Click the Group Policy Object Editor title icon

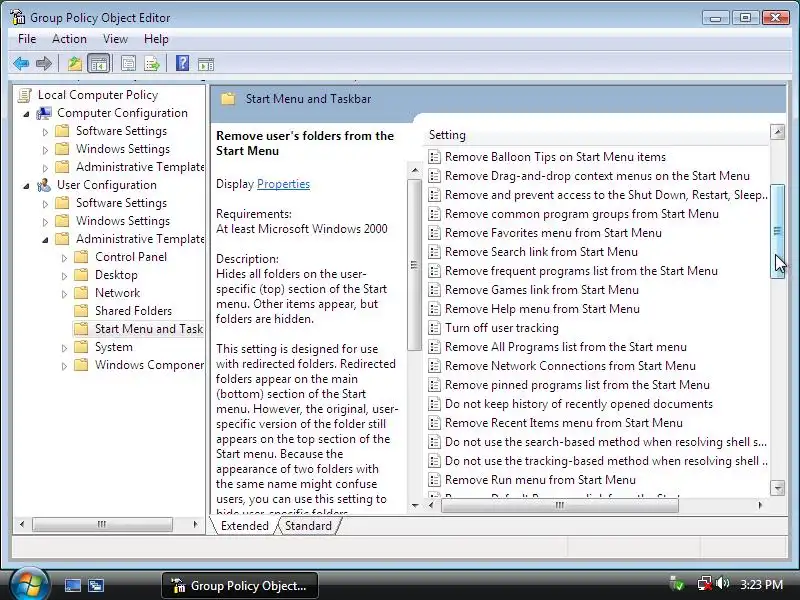pyautogui.click(x=18, y=17)
